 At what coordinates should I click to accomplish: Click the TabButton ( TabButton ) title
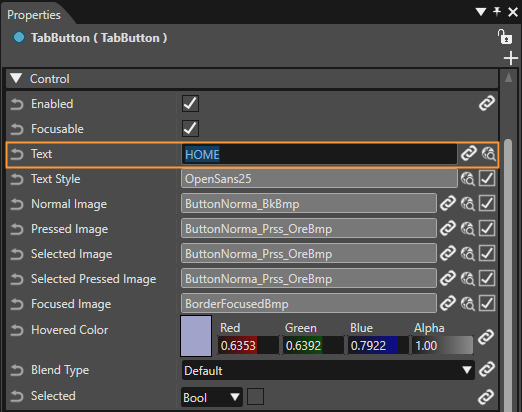click(99, 38)
